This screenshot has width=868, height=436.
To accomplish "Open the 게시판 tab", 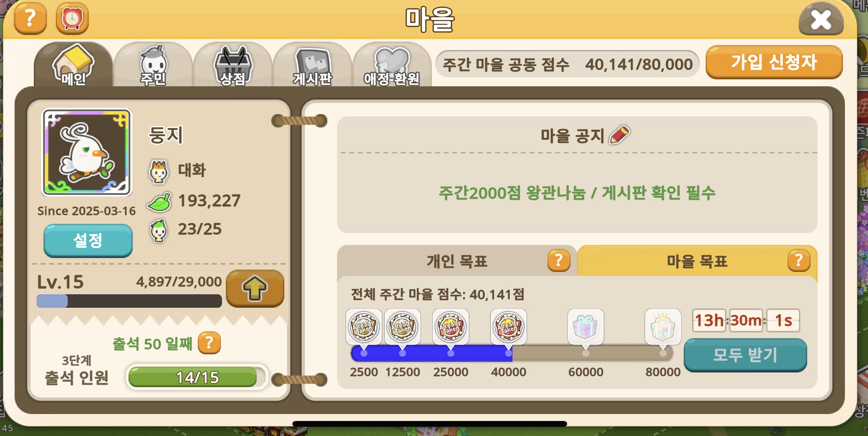I will click(312, 64).
